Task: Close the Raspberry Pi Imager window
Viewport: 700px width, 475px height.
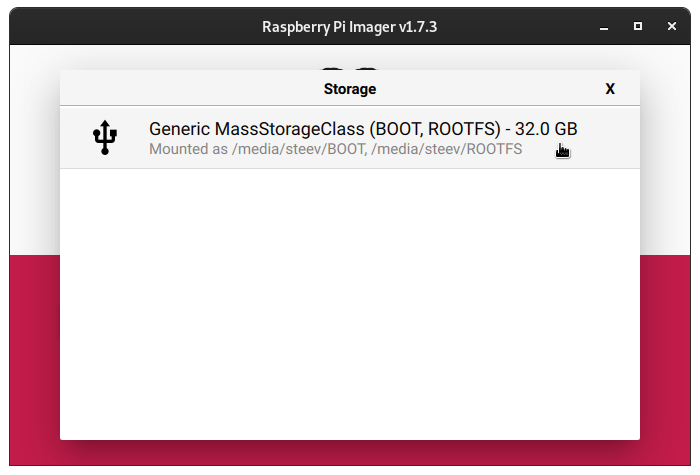Action: click(670, 27)
